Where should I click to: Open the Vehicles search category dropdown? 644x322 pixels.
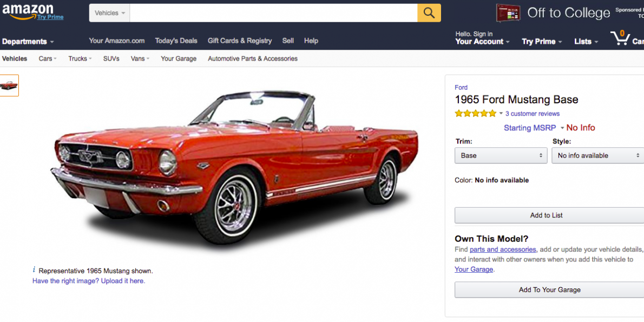[x=110, y=13]
